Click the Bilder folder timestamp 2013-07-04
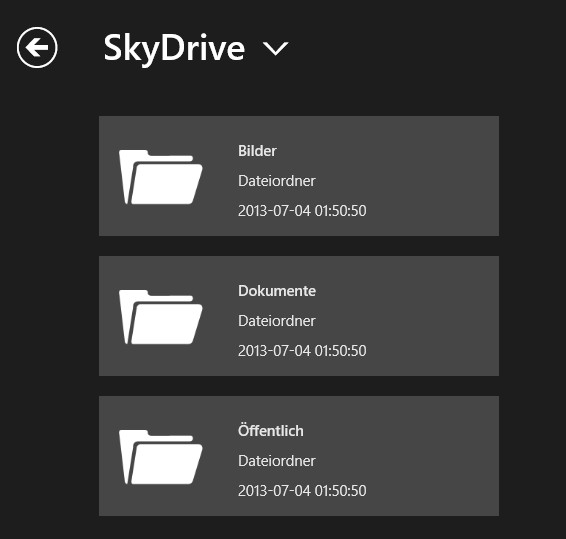 pos(302,211)
